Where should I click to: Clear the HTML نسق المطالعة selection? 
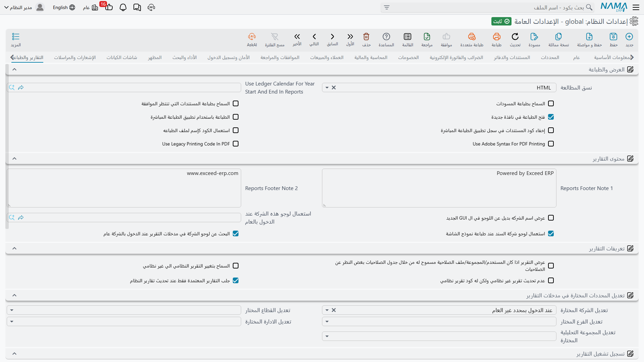[x=334, y=87]
